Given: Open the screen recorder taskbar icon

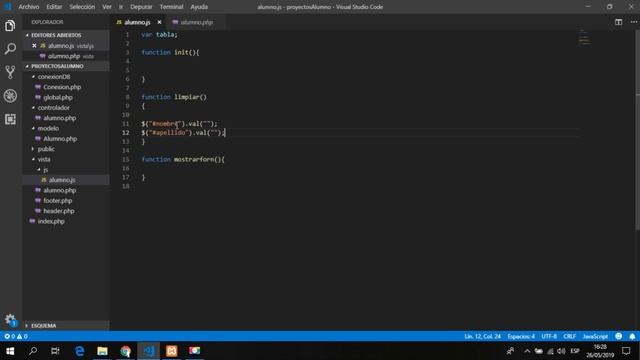Looking at the screenshot, I should pyautogui.click(x=195, y=351).
